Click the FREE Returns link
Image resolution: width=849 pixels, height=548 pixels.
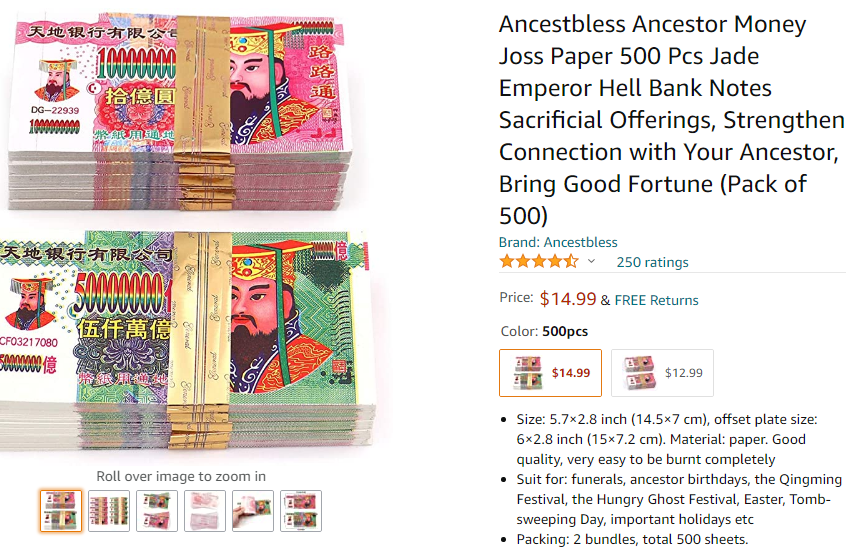656,300
